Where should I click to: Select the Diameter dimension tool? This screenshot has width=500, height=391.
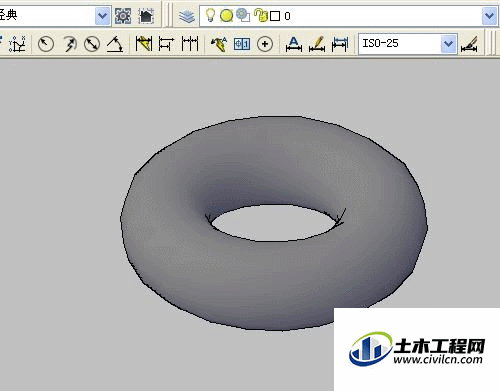pyautogui.click(x=92, y=44)
